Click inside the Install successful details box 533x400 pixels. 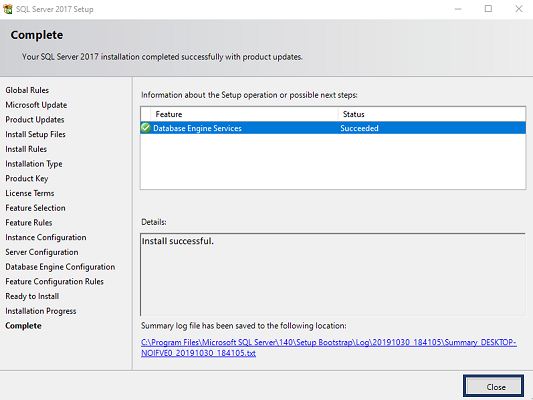pos(333,275)
